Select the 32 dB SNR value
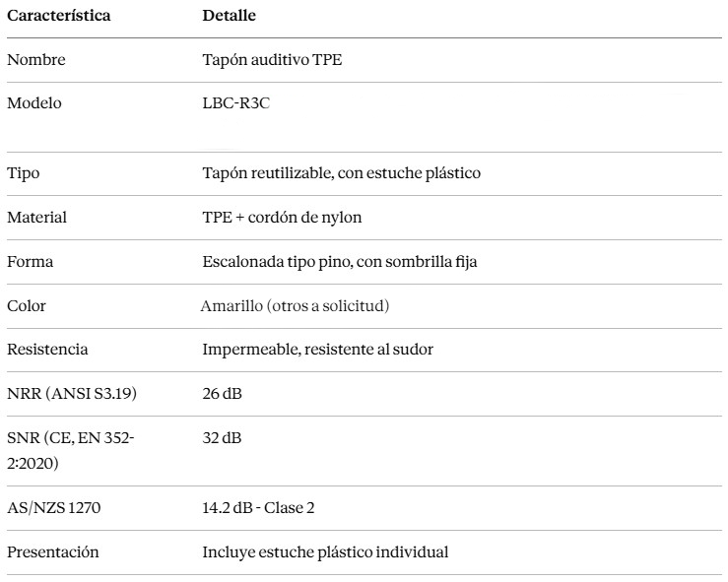 (x=222, y=438)
